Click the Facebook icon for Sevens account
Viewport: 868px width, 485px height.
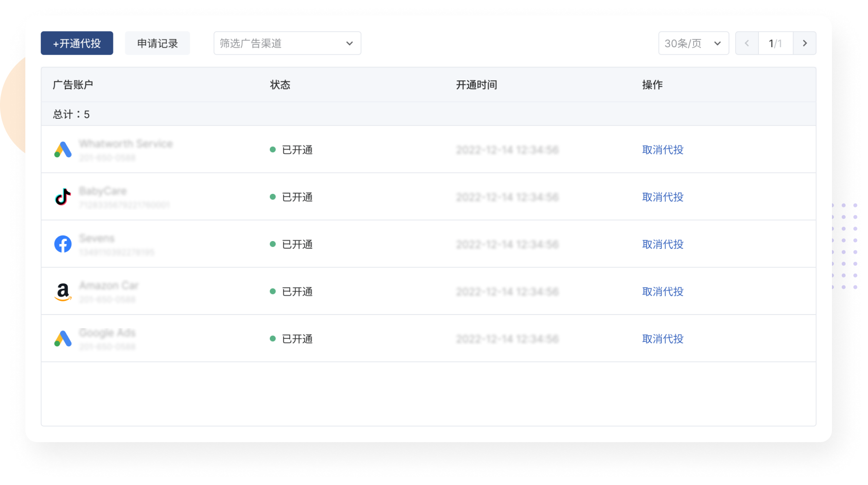63,244
